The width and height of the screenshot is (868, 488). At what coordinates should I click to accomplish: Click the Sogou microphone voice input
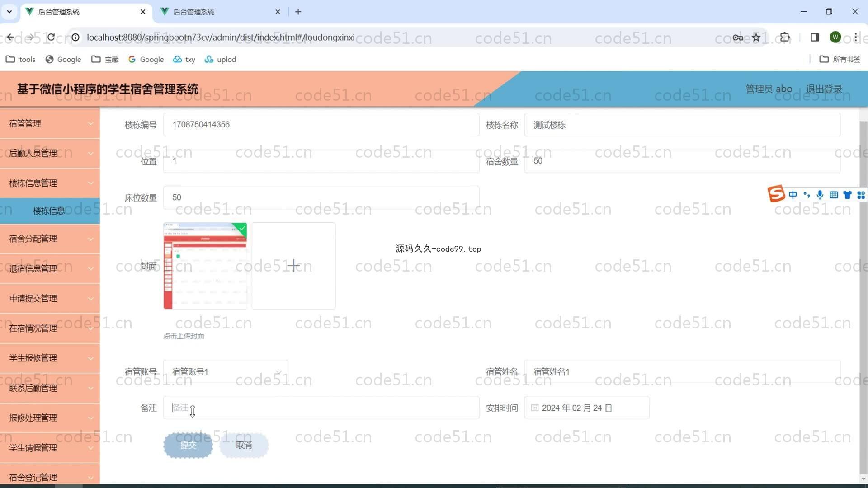tap(820, 195)
